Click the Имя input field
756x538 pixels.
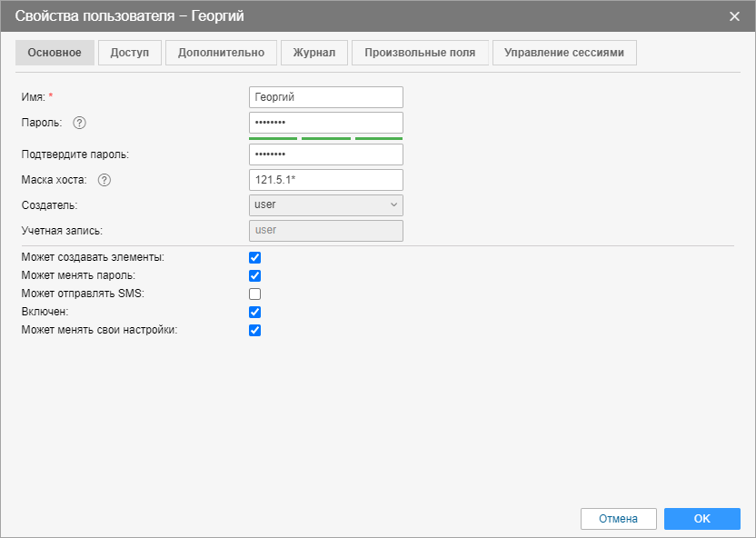325,97
